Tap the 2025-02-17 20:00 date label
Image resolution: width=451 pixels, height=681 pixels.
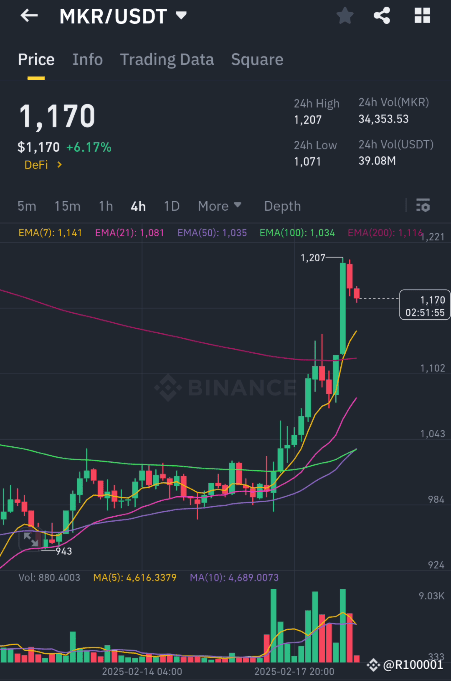pos(294,671)
